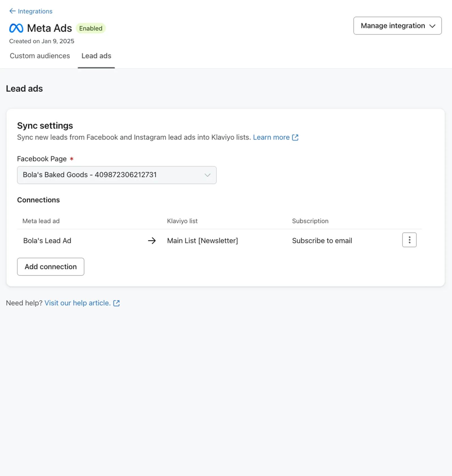Open the Learn more link

click(x=271, y=137)
